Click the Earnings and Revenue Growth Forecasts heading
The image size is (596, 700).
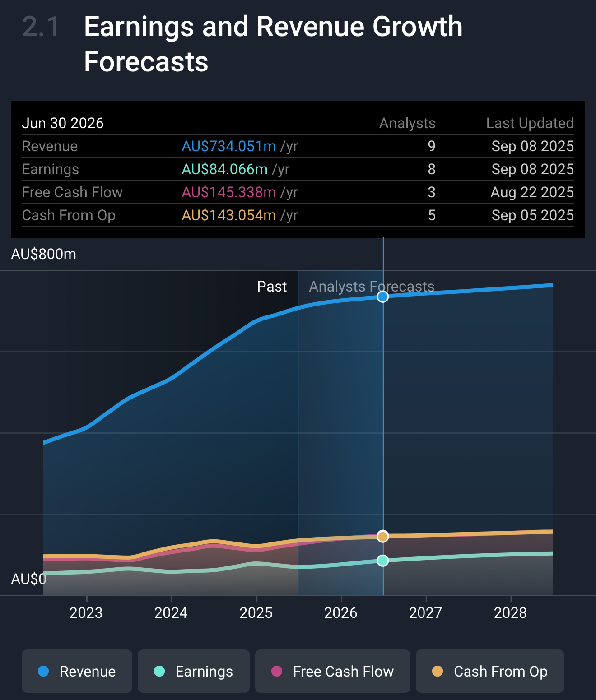click(x=273, y=44)
